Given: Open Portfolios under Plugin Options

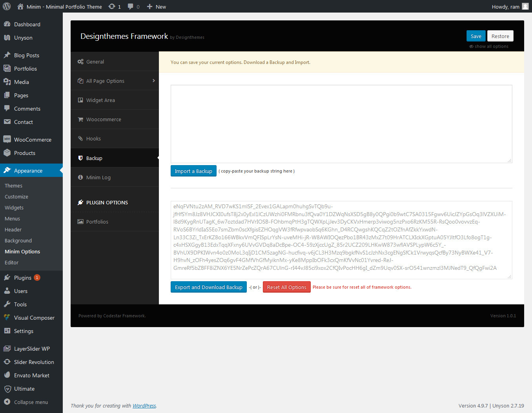Looking at the screenshot, I should (x=115, y=222).
